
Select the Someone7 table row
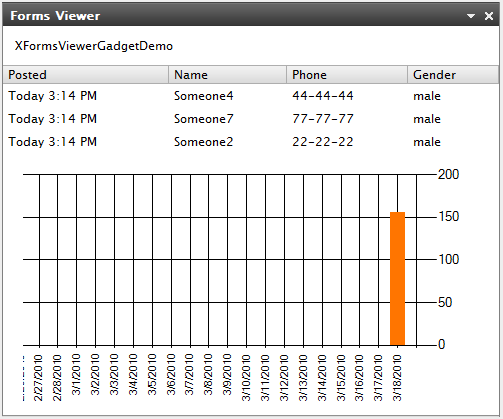(x=251, y=119)
